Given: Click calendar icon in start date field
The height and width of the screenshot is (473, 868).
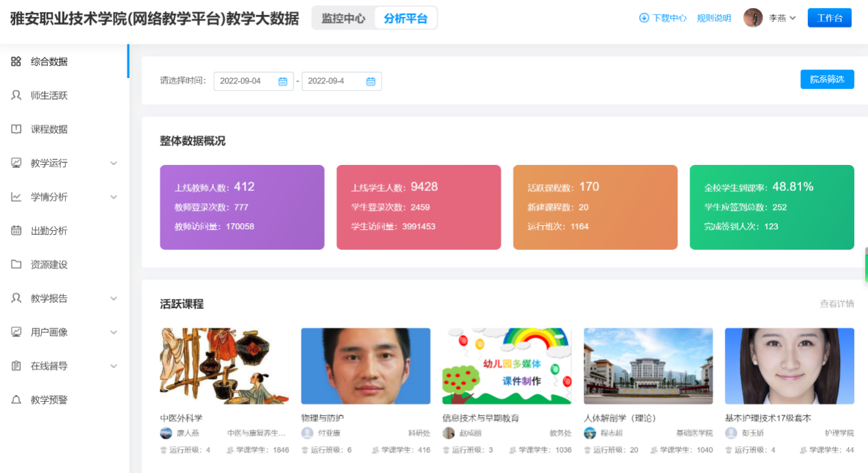Looking at the screenshot, I should point(283,81).
